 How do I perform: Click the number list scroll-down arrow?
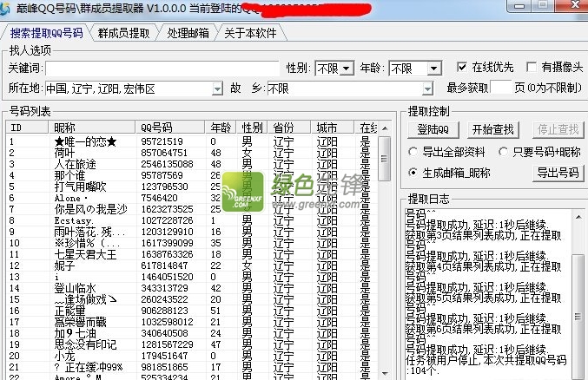(385, 374)
